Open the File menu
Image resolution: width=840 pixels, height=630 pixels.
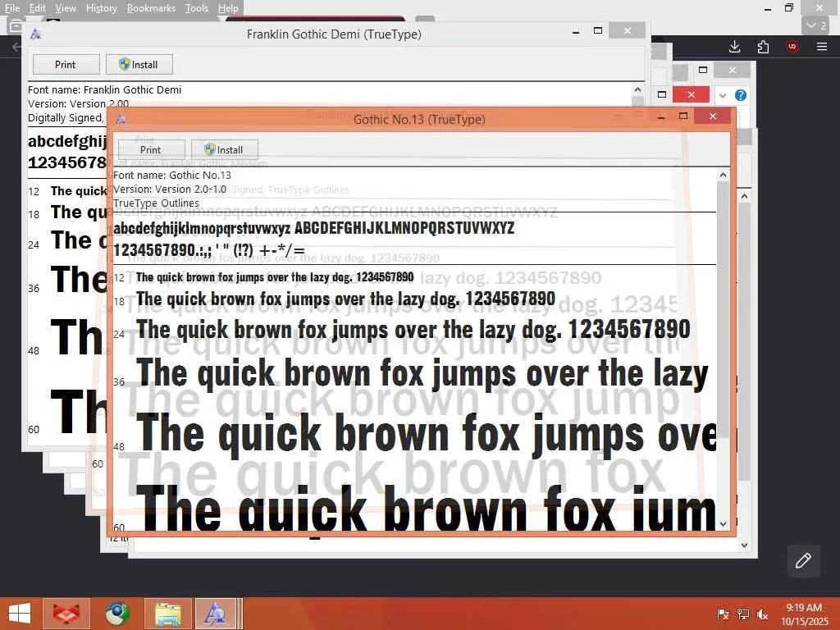[x=11, y=8]
